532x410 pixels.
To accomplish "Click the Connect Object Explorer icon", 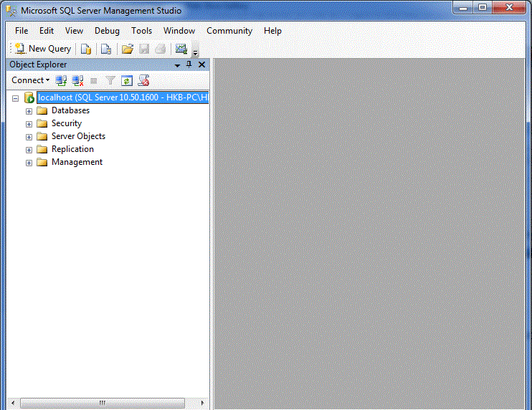I will [x=61, y=81].
